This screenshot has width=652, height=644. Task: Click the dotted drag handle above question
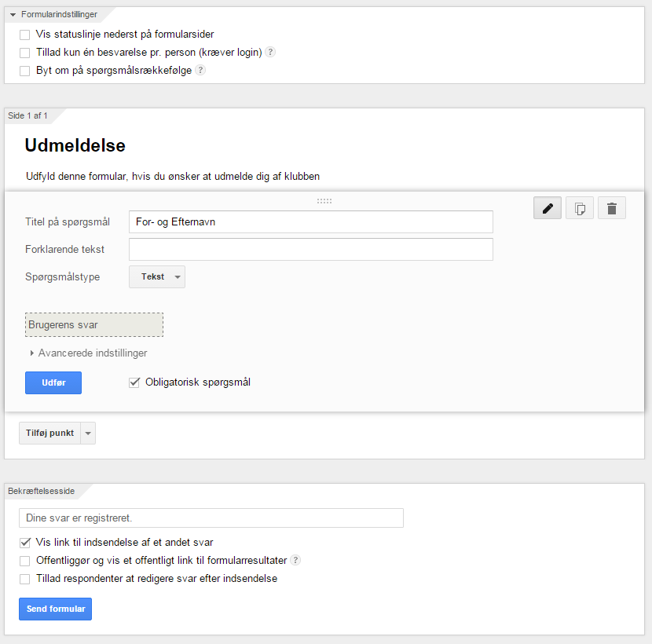point(324,201)
